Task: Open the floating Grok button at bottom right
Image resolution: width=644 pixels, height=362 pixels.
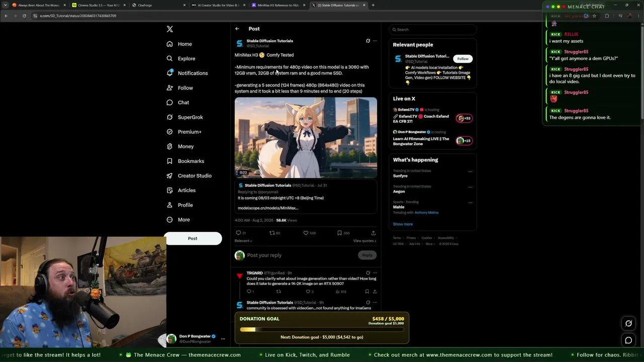Action: pyautogui.click(x=628, y=323)
